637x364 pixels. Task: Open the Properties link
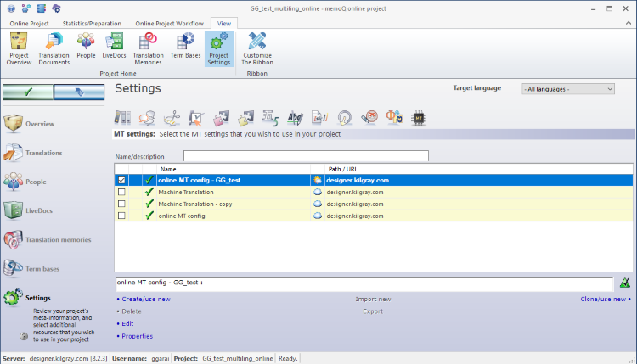138,336
